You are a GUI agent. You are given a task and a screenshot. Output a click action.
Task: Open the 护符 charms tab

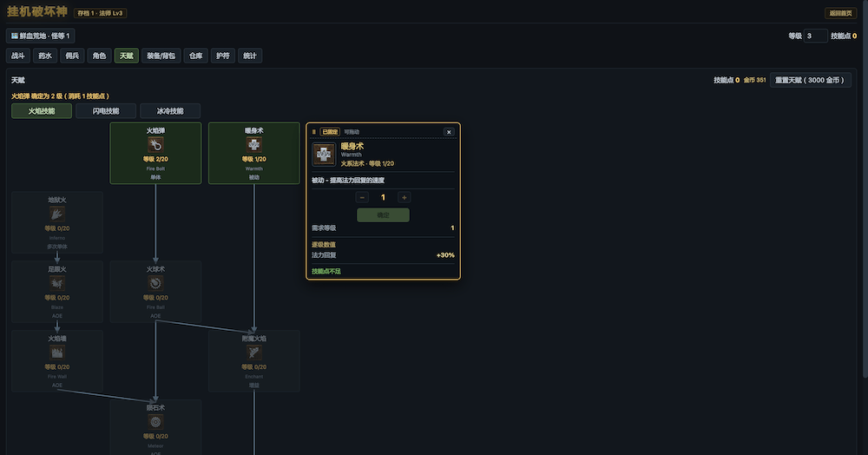(223, 56)
